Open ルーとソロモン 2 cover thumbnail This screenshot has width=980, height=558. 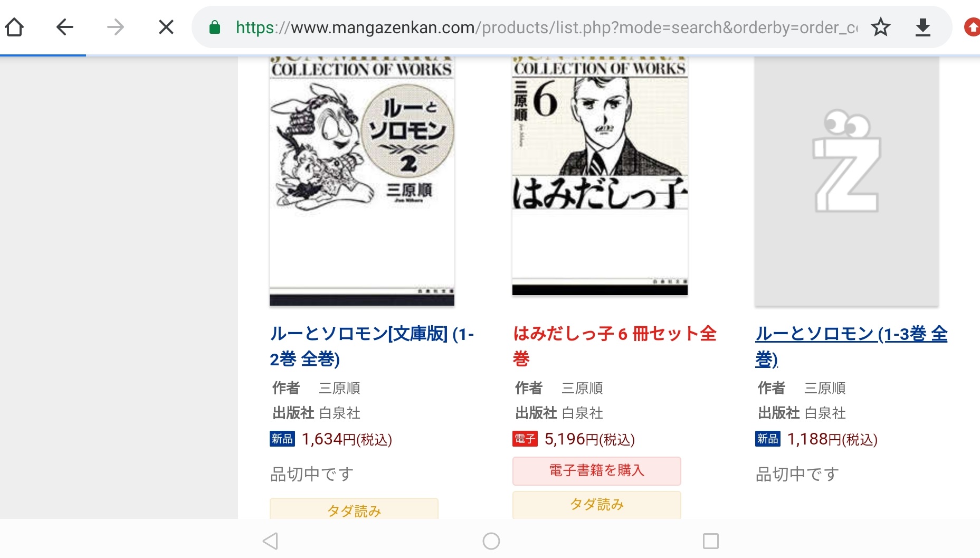pos(362,181)
